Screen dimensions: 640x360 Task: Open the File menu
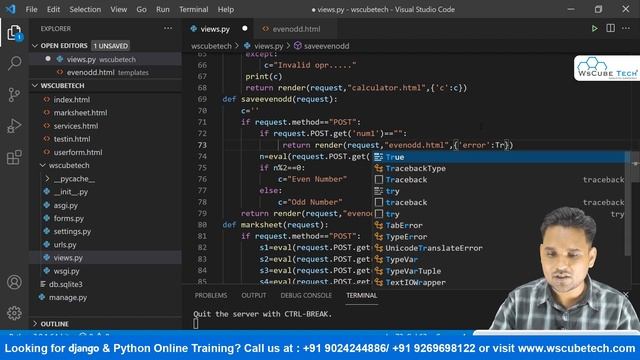pyautogui.click(x=31, y=9)
